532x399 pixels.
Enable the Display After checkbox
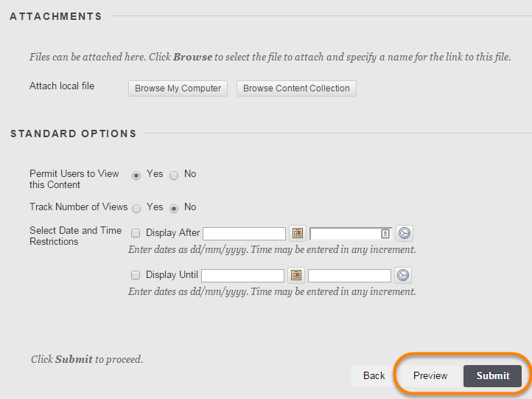[136, 233]
